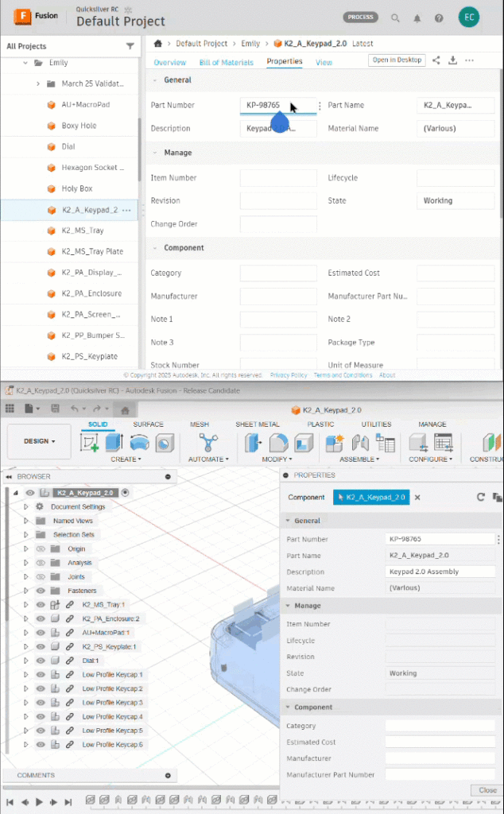Screen dimensions: 504x814
Task: Collapse the Component section in web Properties
Action: tap(155, 248)
